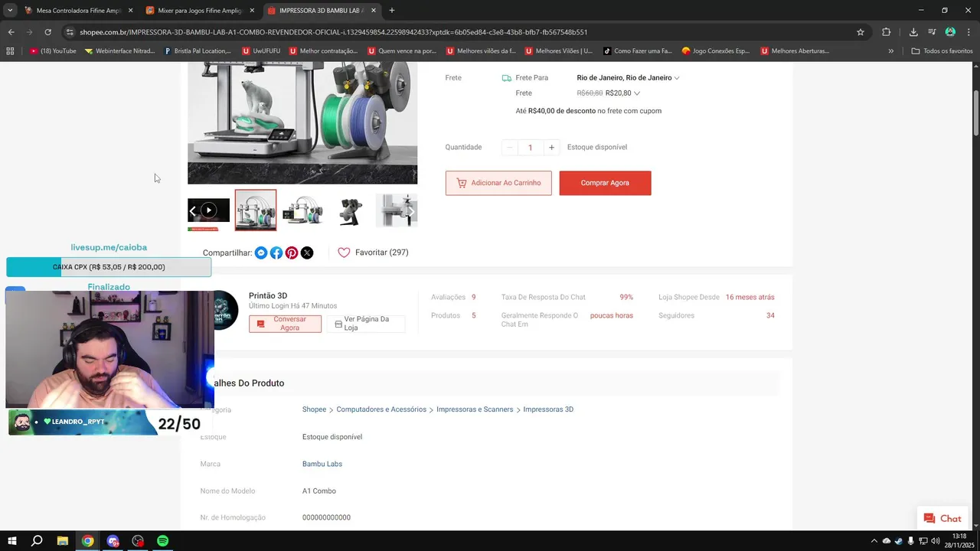980x551 pixels.
Task: Select the highlighted printer thumbnail with red border
Action: 256,210
